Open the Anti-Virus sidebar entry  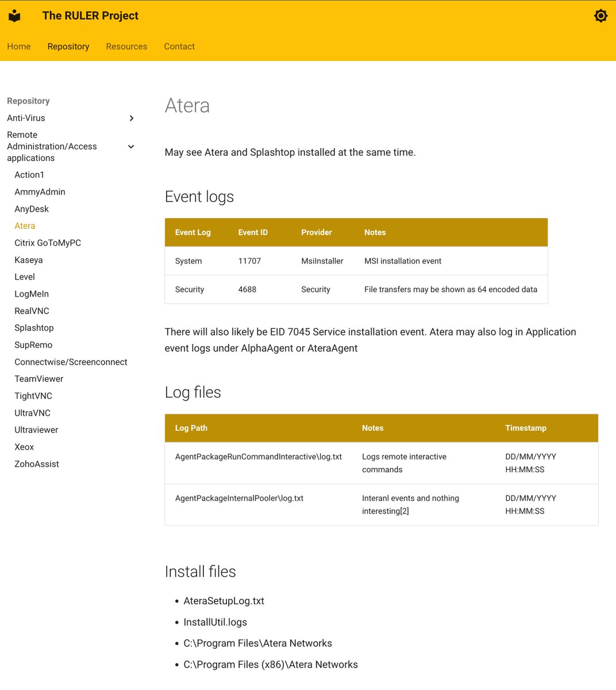26,118
